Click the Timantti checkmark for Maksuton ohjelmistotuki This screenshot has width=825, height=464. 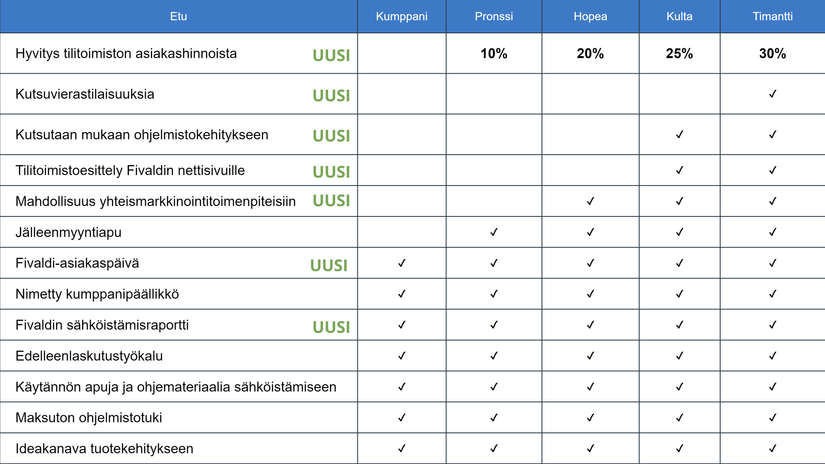[772, 418]
